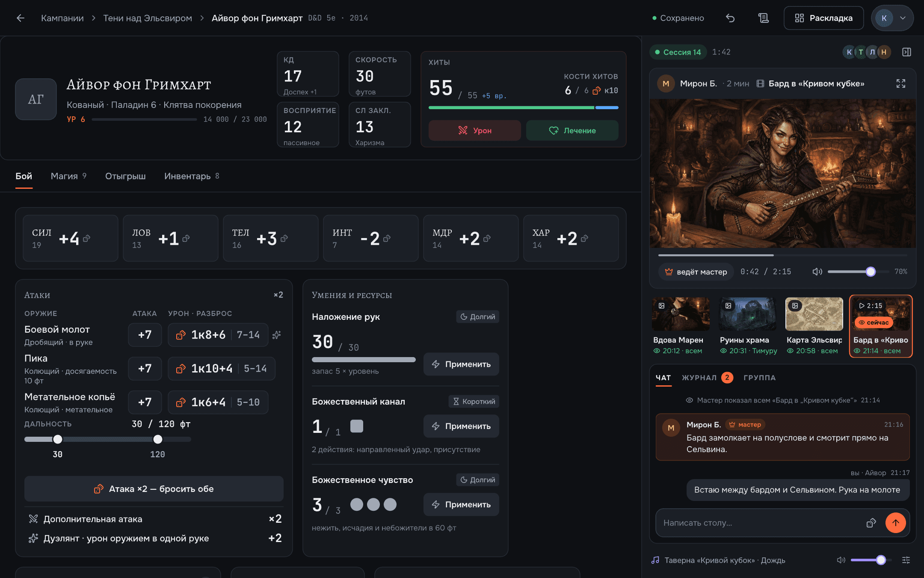Collapse the session side panel icon

coord(906,52)
